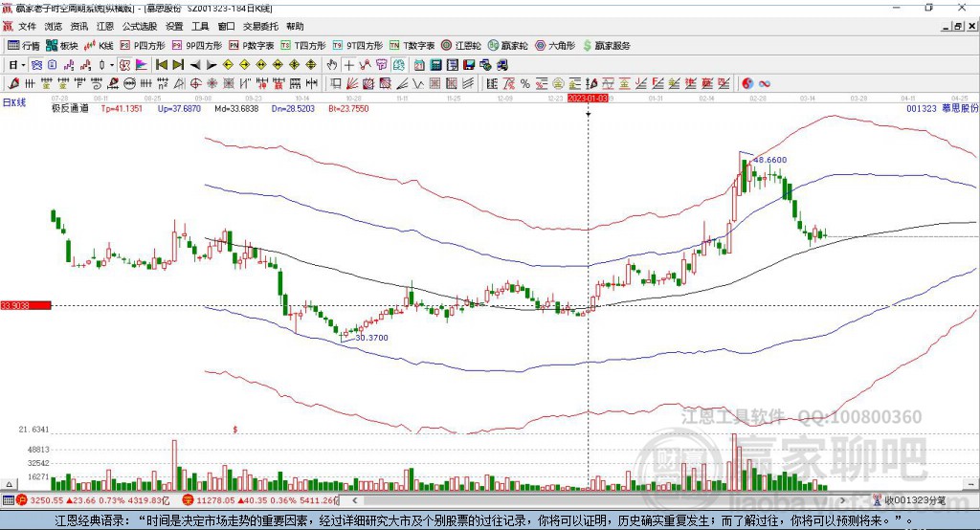
Task: Select the hand pan tool
Action: pyautogui.click(x=332, y=65)
